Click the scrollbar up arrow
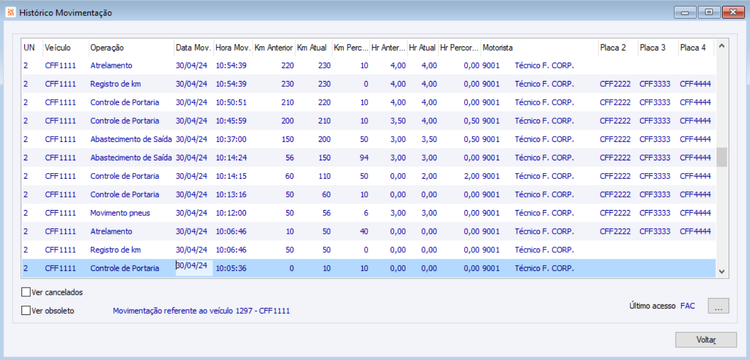Viewport: 750px width, 360px height. (721, 46)
